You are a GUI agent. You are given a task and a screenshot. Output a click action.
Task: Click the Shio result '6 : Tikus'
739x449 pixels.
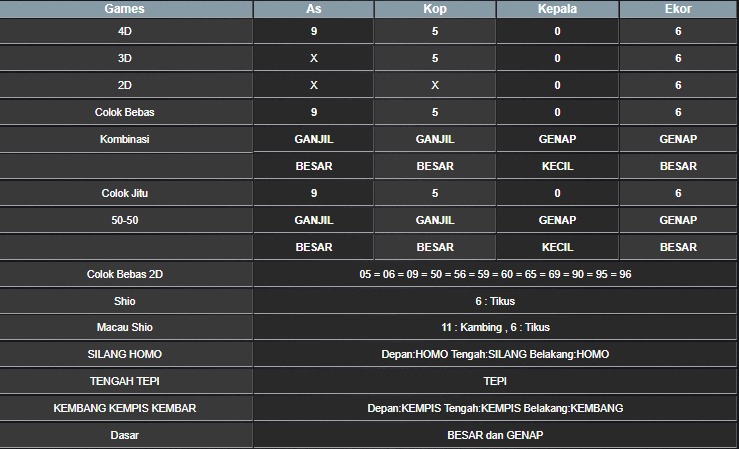[495, 301]
